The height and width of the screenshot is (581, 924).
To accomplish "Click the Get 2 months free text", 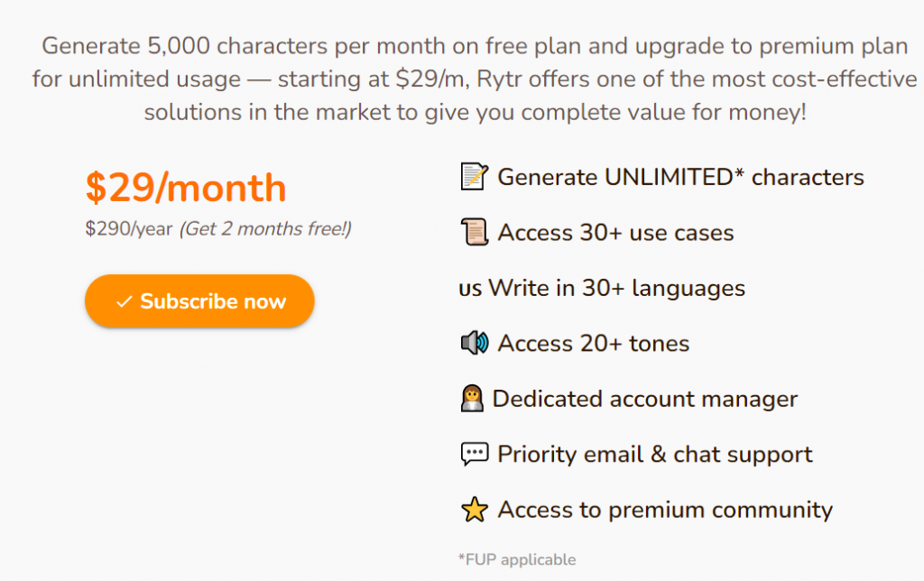I will (x=266, y=228).
